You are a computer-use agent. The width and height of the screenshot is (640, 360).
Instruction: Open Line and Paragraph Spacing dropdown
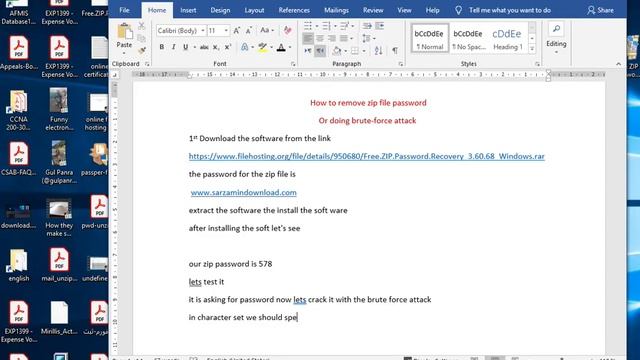369,38
